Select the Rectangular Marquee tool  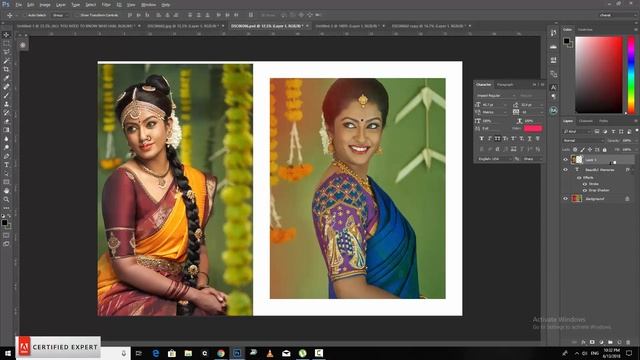(6, 43)
